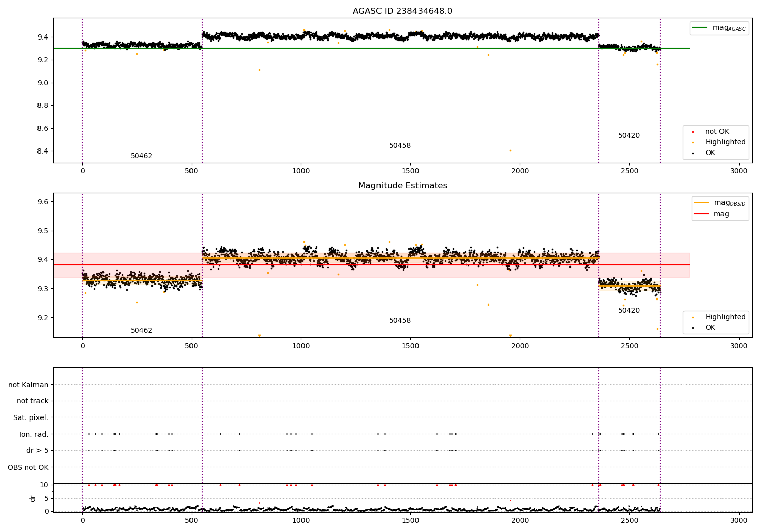This screenshot has width=760, height=532.
Task: Click the 'OBS not OK' row label
Action: pyautogui.click(x=28, y=467)
